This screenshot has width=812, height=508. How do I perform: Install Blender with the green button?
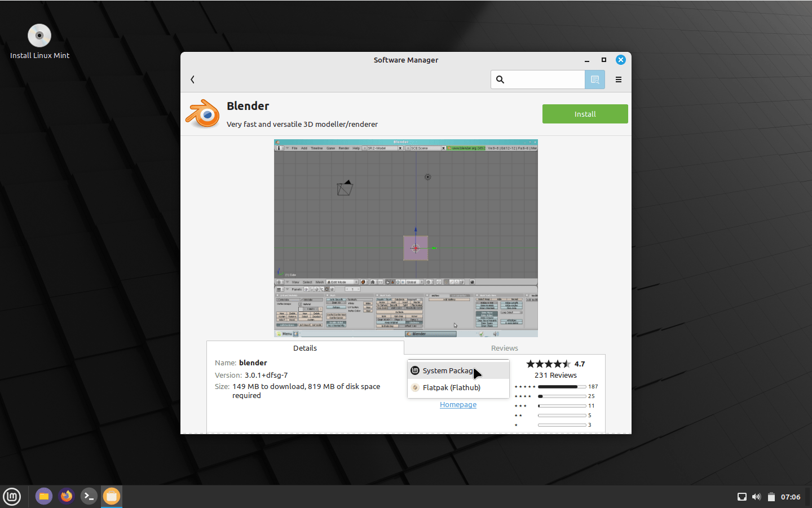(585, 114)
